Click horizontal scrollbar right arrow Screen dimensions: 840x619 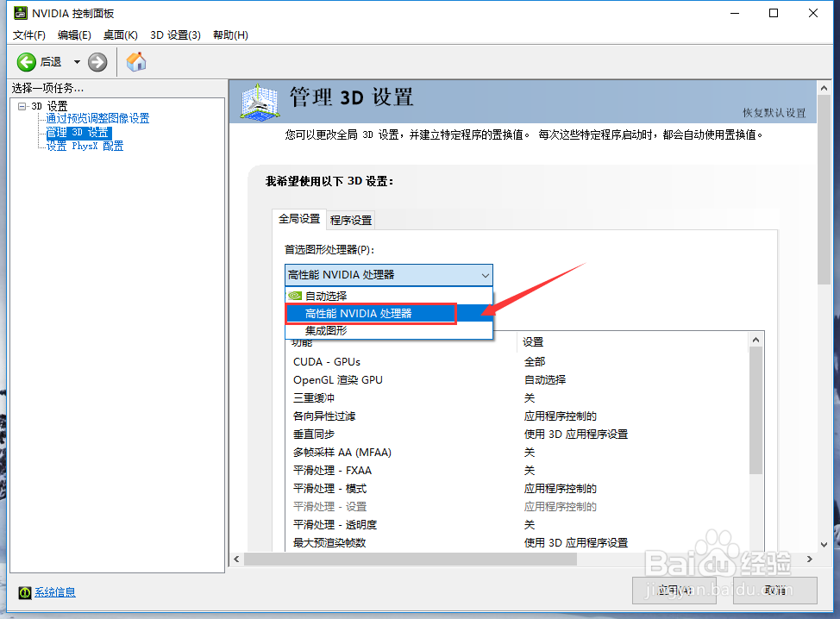tap(810, 559)
